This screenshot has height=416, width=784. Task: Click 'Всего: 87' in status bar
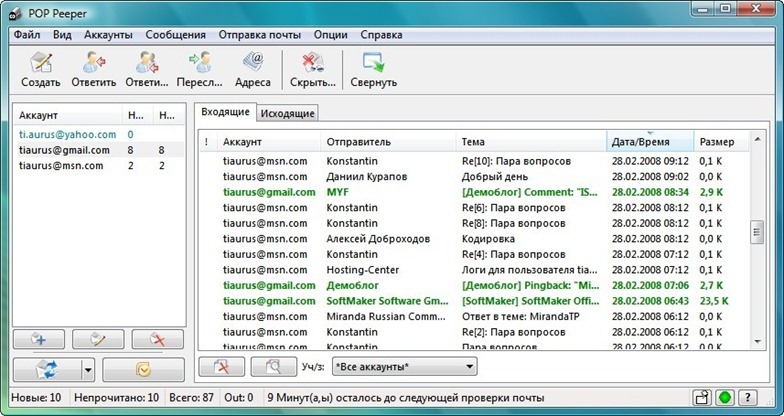coord(192,398)
